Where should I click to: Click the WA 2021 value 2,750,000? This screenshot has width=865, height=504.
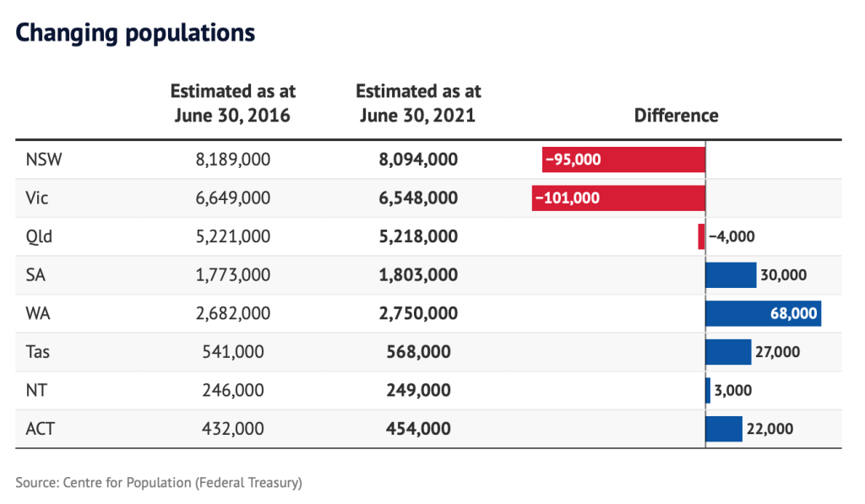coord(418,314)
